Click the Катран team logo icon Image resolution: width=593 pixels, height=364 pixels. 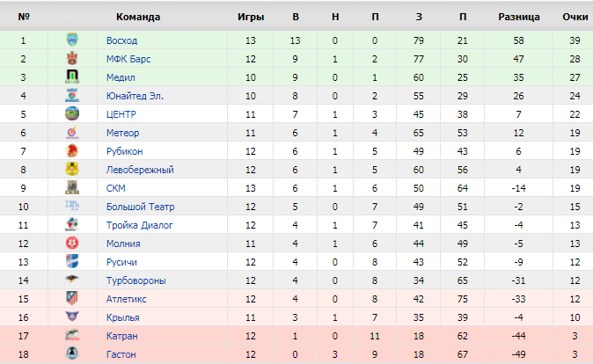tap(72, 336)
